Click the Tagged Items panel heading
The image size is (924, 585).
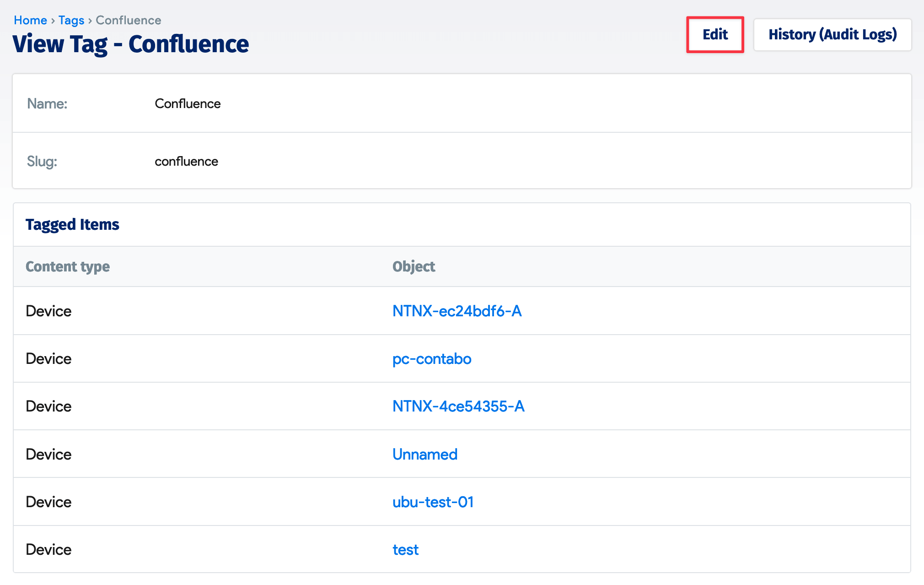[x=72, y=225]
